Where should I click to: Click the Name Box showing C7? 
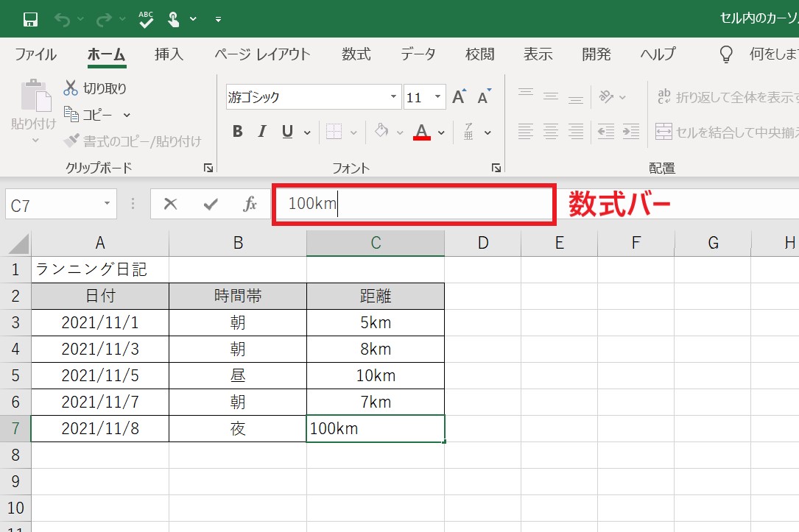click(52, 205)
